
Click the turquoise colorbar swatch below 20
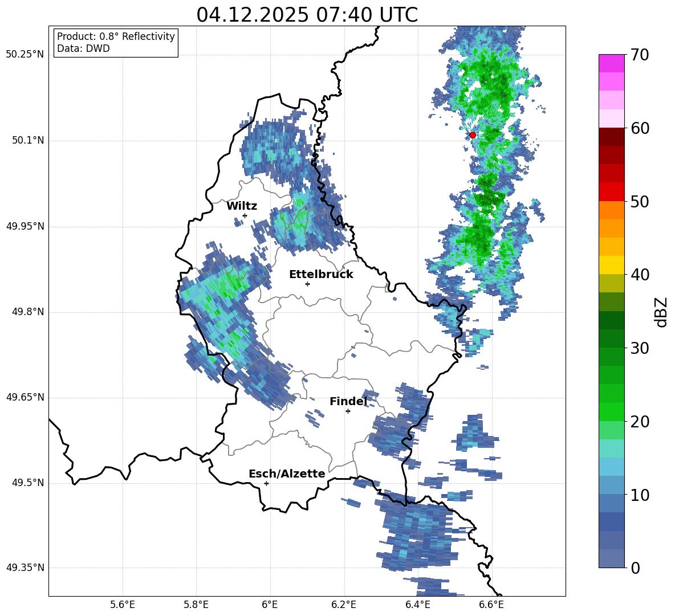612,448
